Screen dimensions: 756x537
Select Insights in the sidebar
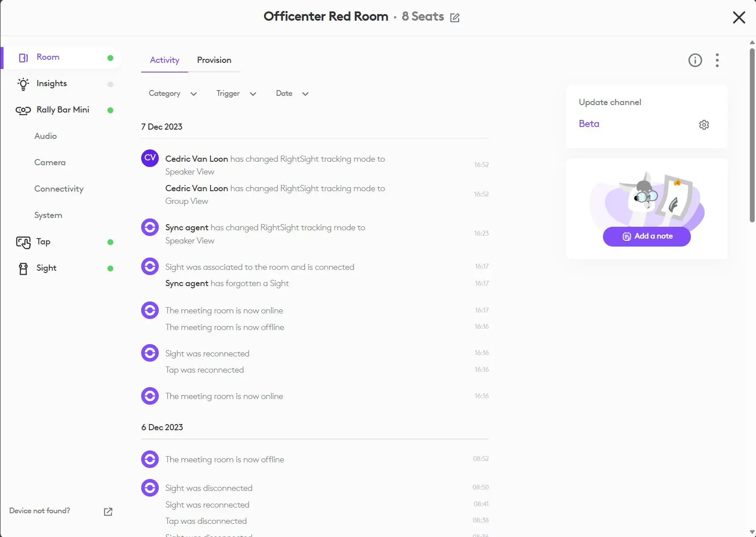tap(51, 83)
